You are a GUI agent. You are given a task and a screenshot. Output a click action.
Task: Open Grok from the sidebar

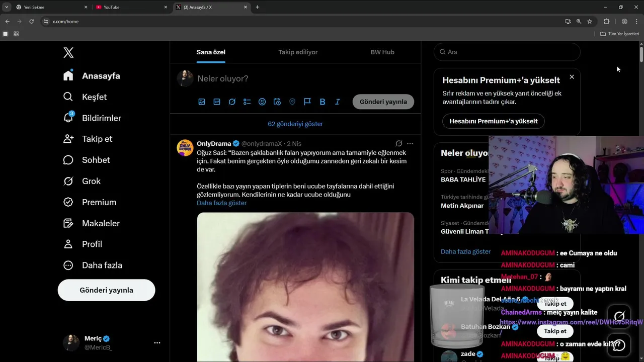coord(82,181)
